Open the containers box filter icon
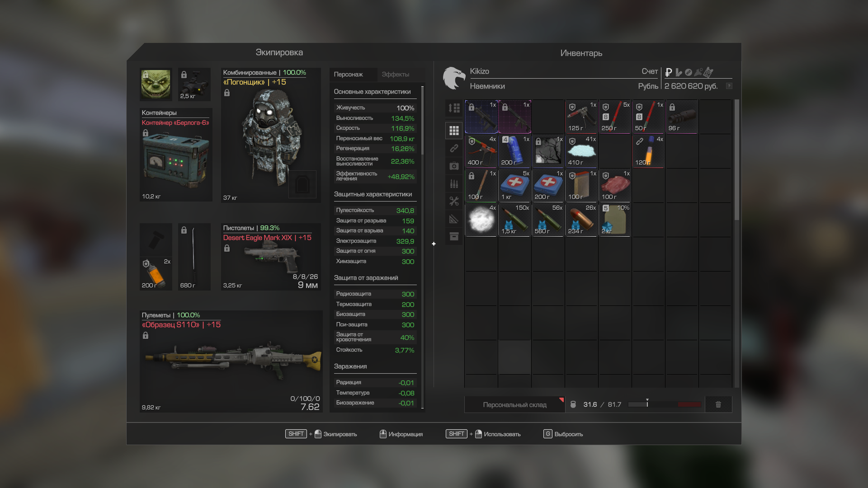 pyautogui.click(x=454, y=236)
